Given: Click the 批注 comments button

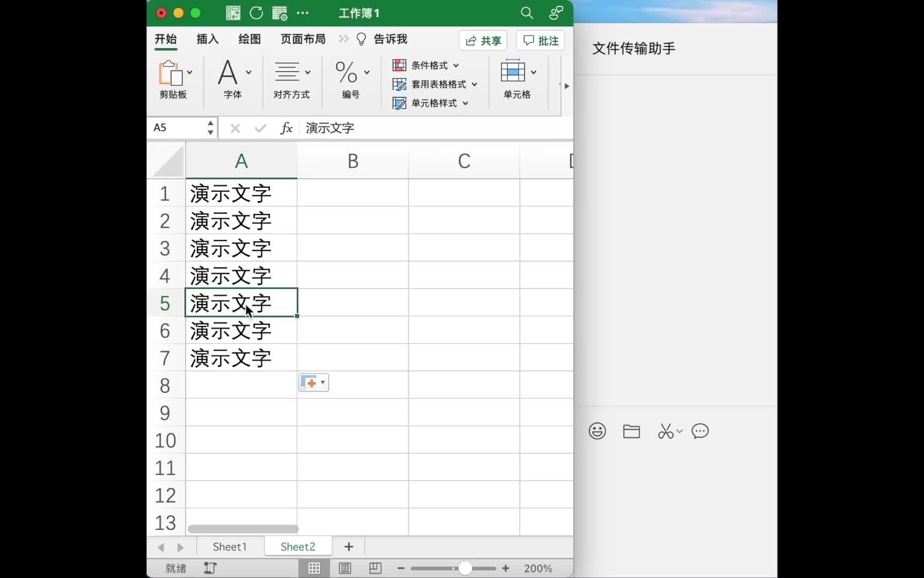Looking at the screenshot, I should tap(540, 40).
